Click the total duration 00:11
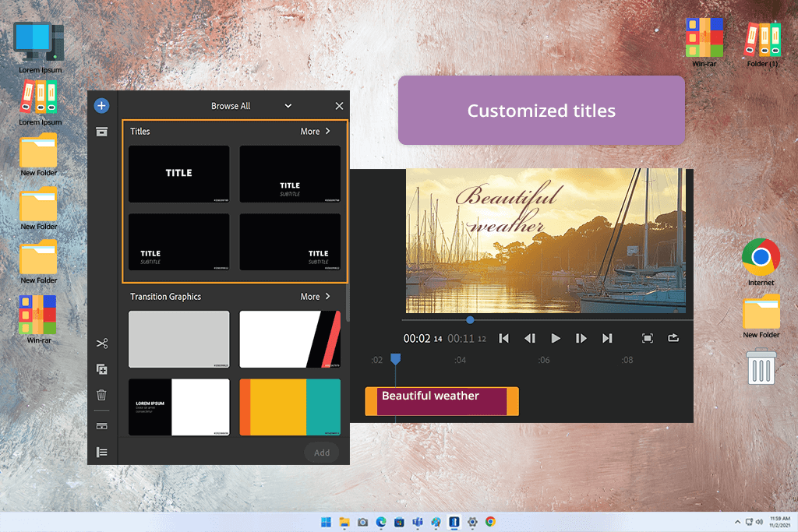The height and width of the screenshot is (532, 798). [x=467, y=339]
